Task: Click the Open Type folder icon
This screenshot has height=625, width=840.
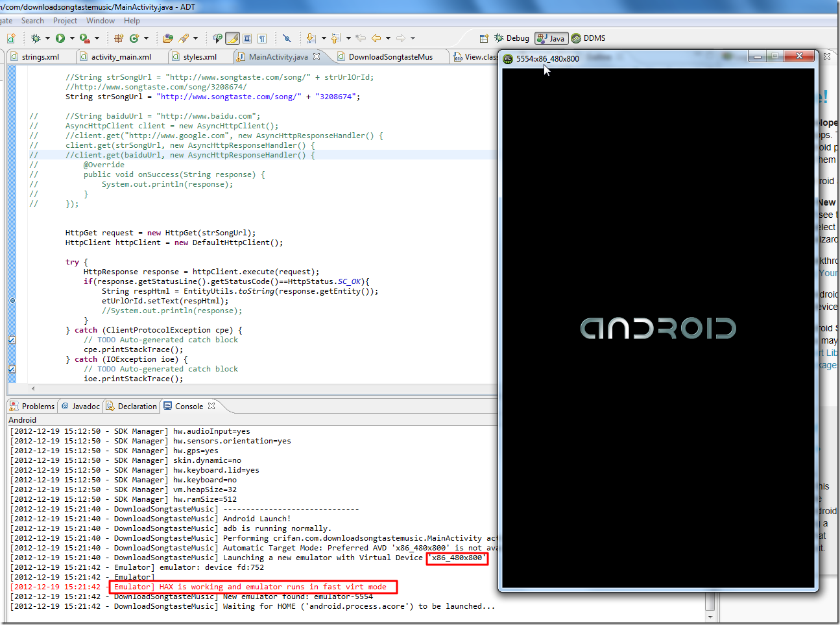Action: point(168,38)
